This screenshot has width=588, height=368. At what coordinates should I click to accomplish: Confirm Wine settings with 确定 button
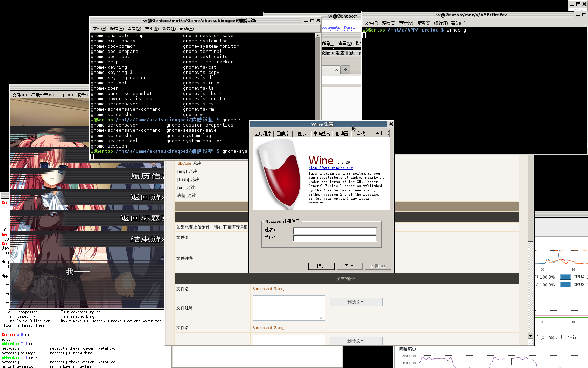click(321, 266)
